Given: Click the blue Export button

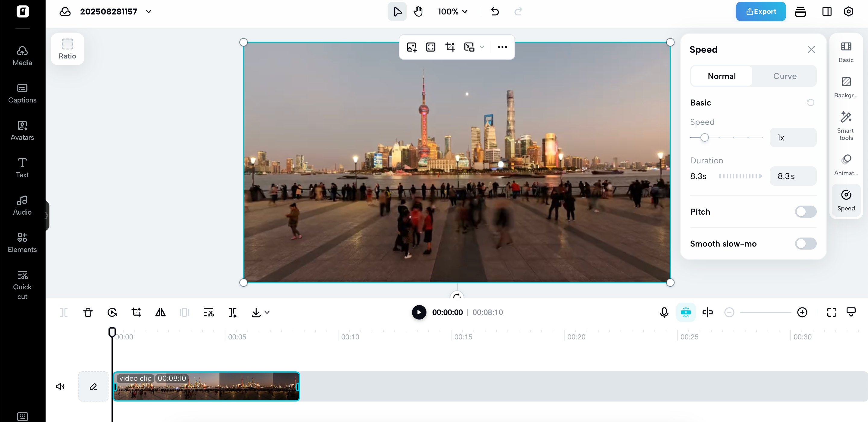Looking at the screenshot, I should 760,11.
